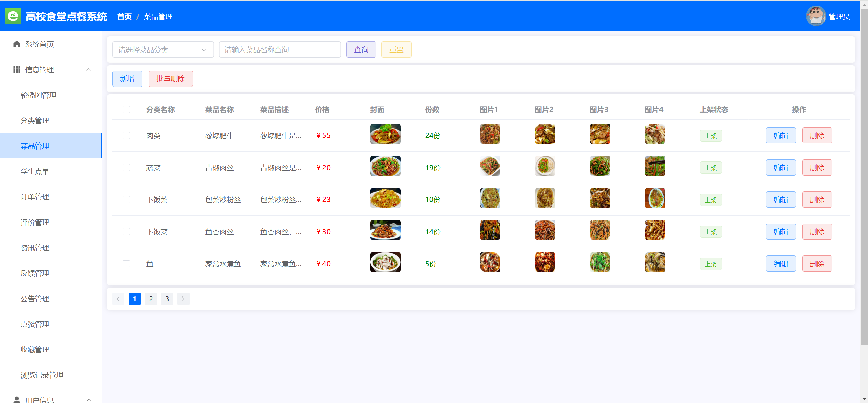Click the house icon beside 系统首页
Screen dimensions: 868x403
pyautogui.click(x=17, y=44)
